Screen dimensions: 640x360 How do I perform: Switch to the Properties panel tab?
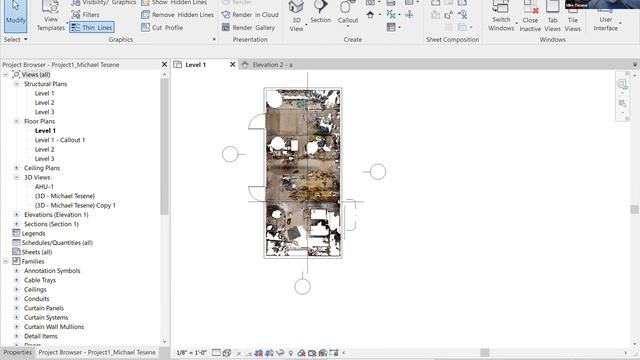(18, 352)
